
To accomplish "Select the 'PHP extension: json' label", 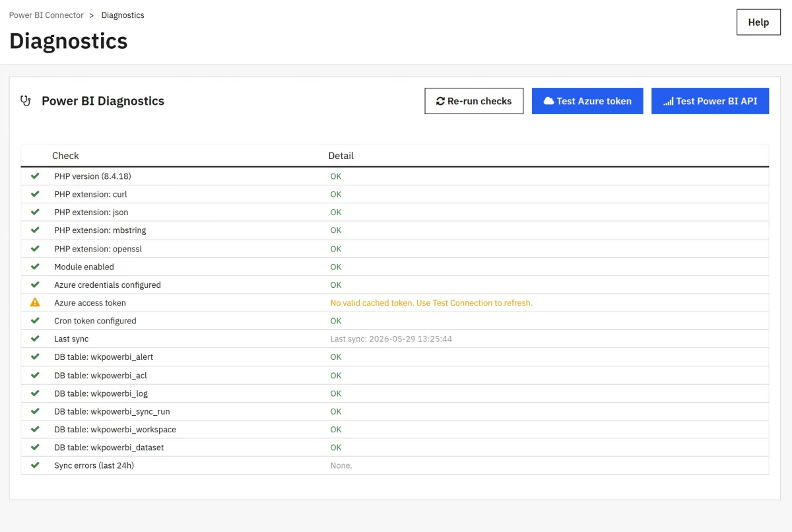I will pos(91,212).
